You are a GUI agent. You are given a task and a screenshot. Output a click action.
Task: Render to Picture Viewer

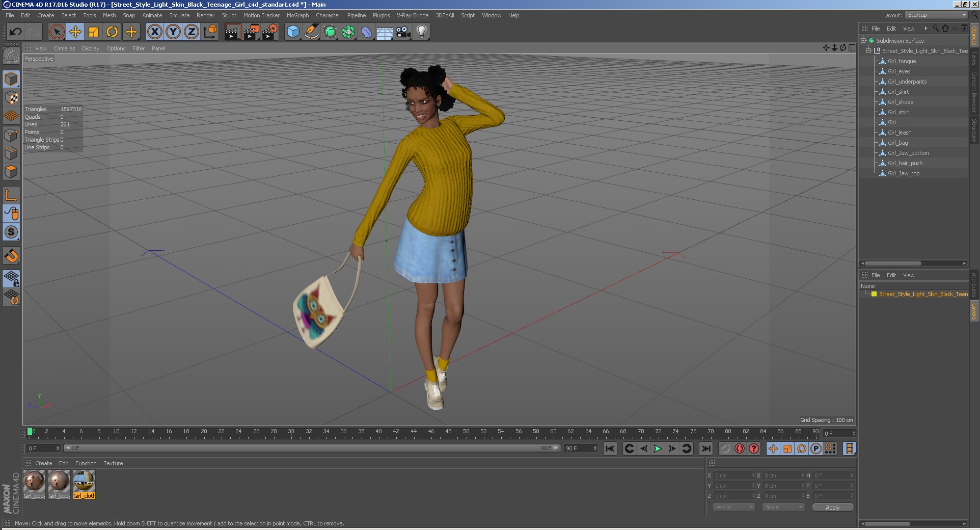[251, 32]
